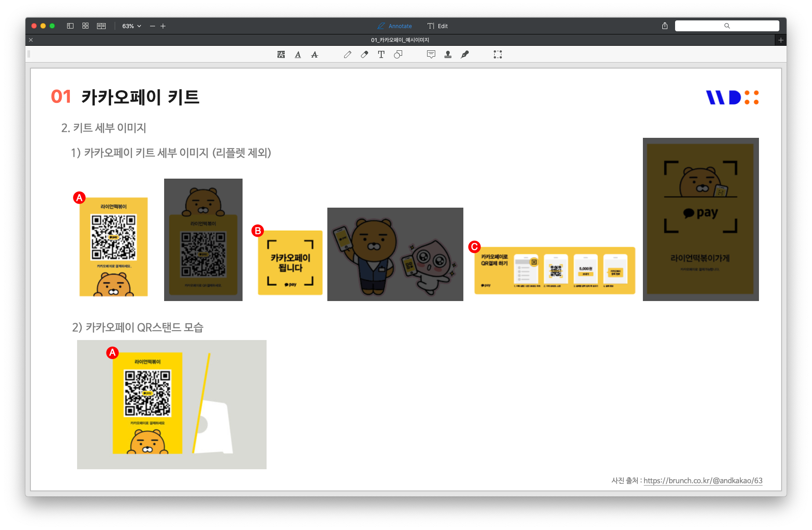Click the 라이언떡볶이가게 pay poster image

[x=701, y=219]
